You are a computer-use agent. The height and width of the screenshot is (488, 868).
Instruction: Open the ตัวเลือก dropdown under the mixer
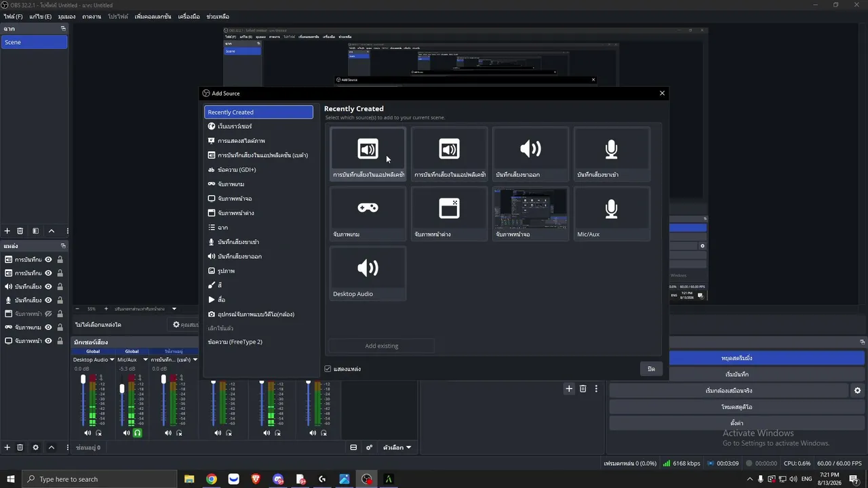coord(397,447)
